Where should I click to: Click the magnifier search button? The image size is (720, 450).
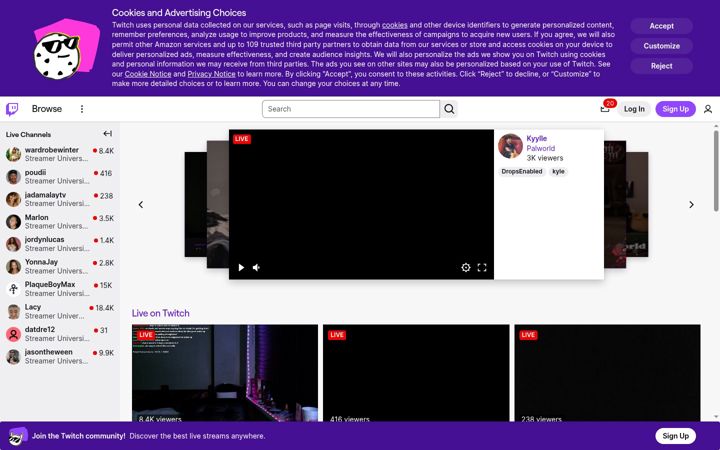tap(449, 109)
